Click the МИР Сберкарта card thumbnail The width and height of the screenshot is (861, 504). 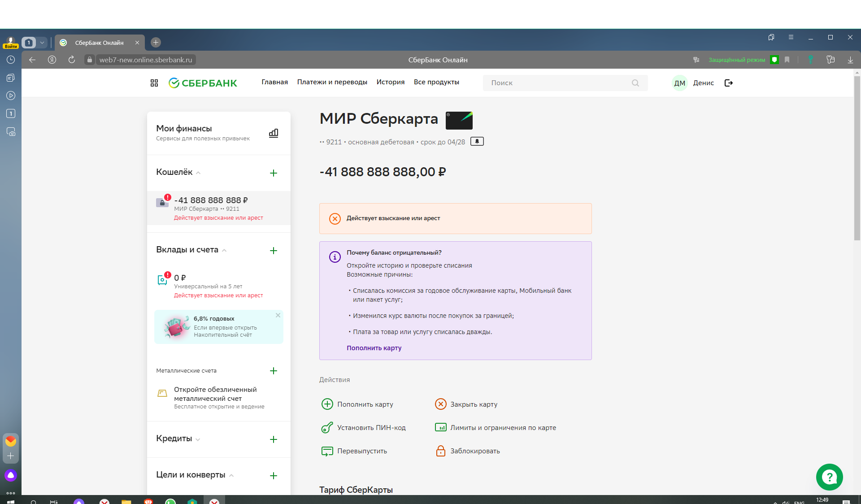tap(459, 120)
